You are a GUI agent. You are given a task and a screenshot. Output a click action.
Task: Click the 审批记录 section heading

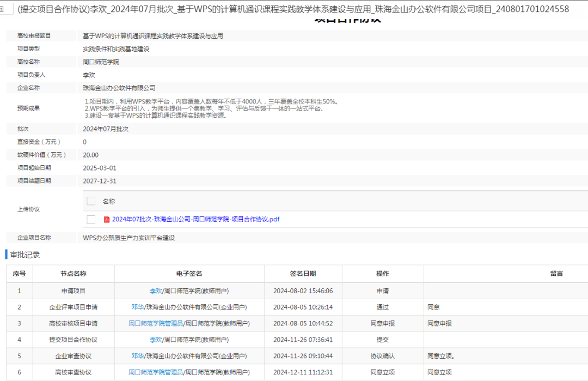24,255
